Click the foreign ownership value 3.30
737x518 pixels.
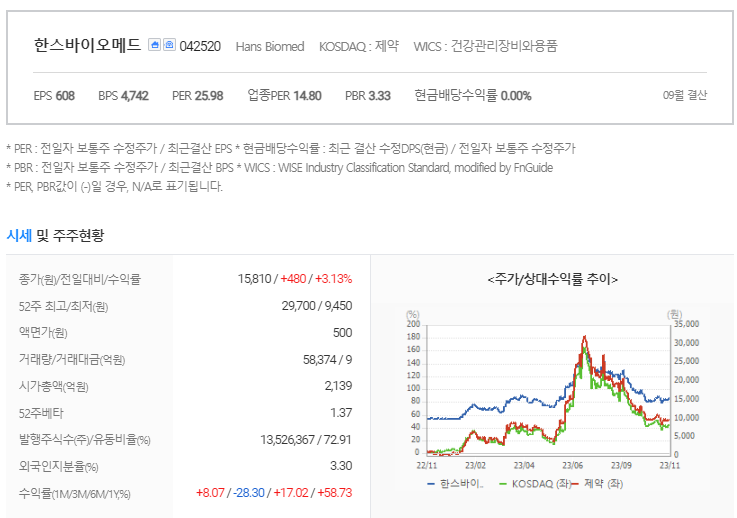click(x=341, y=466)
